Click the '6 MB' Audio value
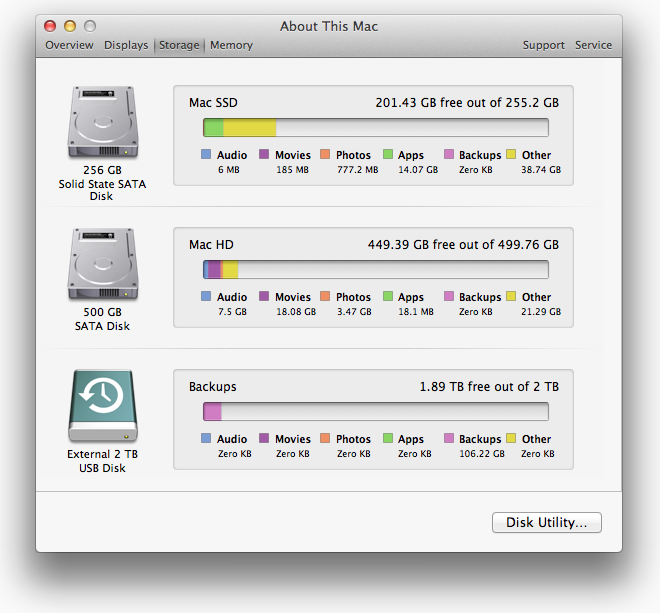The height and width of the screenshot is (613, 660). [x=229, y=170]
